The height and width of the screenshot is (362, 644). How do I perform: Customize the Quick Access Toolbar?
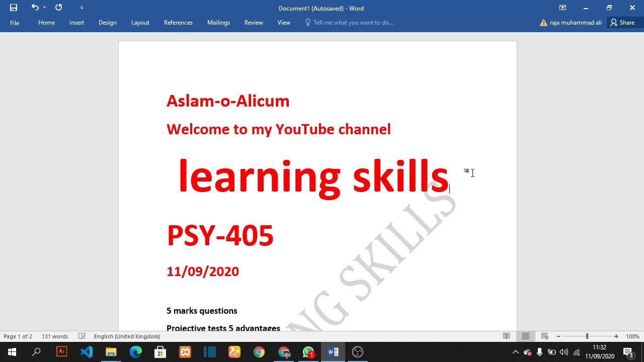(82, 8)
